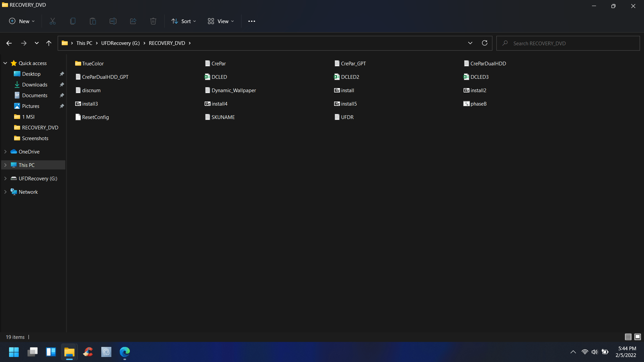The image size is (644, 362).
Task: Unpin Downloads from Quick access
Action: click(x=62, y=84)
